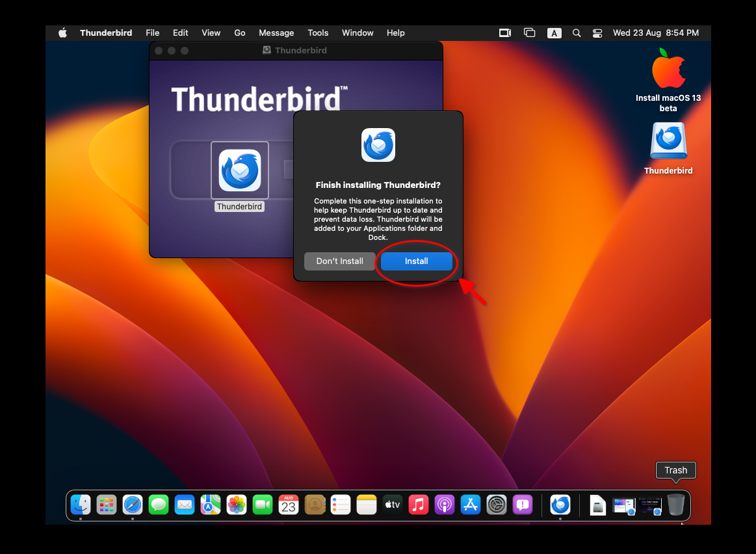Click the blue Install button
This screenshot has height=554, width=756.
pyautogui.click(x=417, y=261)
